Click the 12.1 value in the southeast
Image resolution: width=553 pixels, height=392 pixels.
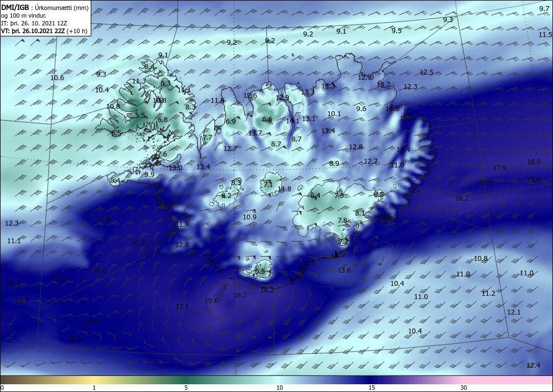pyautogui.click(x=514, y=313)
